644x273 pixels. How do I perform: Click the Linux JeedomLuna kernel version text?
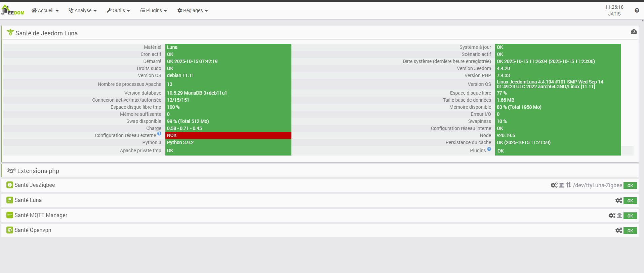tap(550, 84)
